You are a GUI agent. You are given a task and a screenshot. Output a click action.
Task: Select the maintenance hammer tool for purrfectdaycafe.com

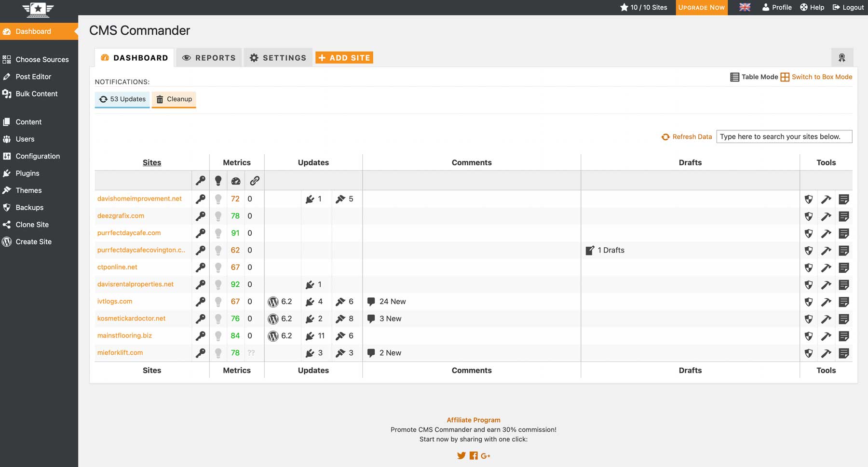pyautogui.click(x=827, y=233)
